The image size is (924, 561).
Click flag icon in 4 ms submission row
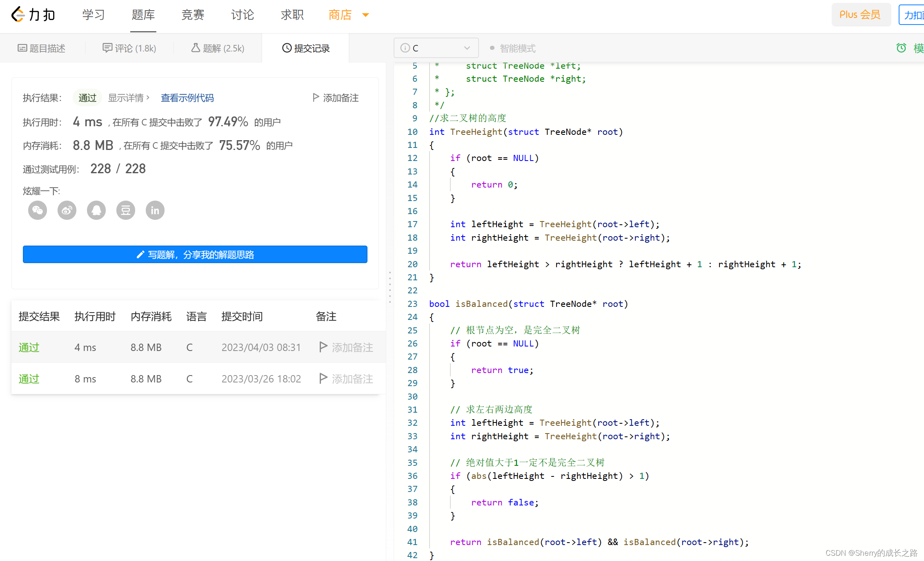[x=323, y=347]
